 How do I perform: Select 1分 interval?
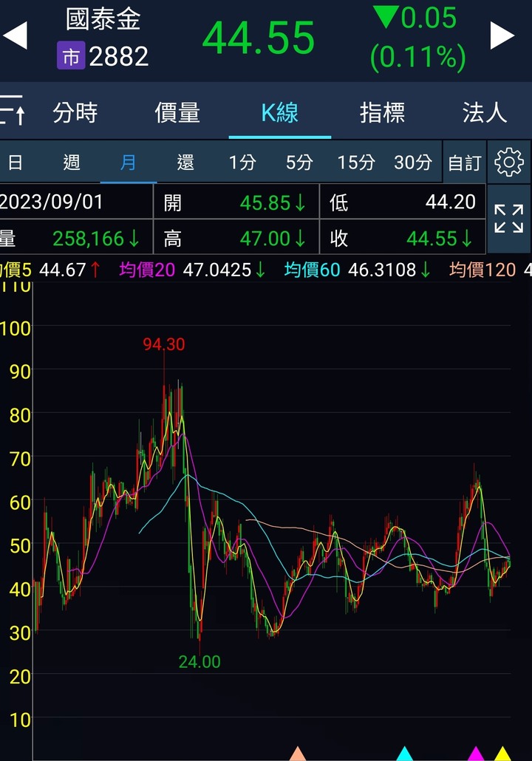pos(242,163)
